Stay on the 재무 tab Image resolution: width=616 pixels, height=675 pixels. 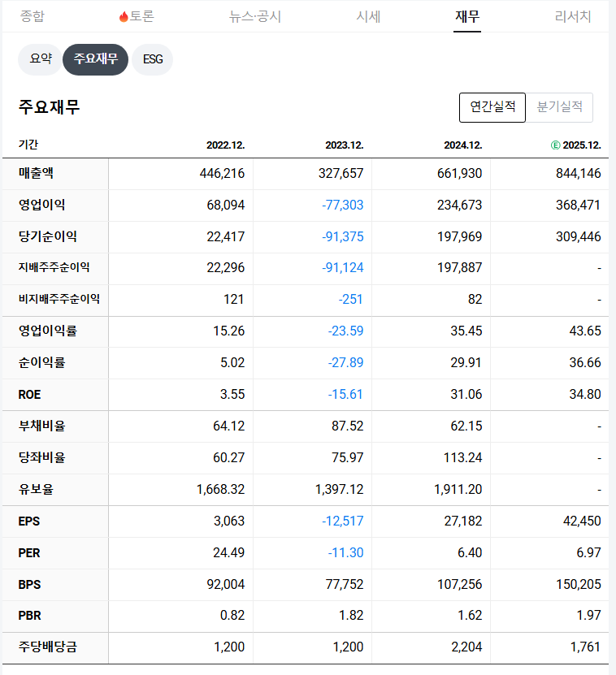point(466,16)
